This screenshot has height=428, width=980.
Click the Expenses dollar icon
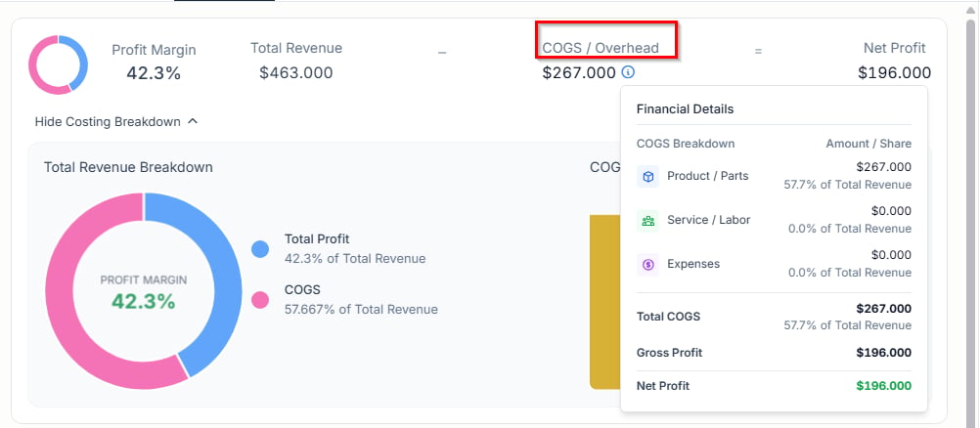(648, 265)
